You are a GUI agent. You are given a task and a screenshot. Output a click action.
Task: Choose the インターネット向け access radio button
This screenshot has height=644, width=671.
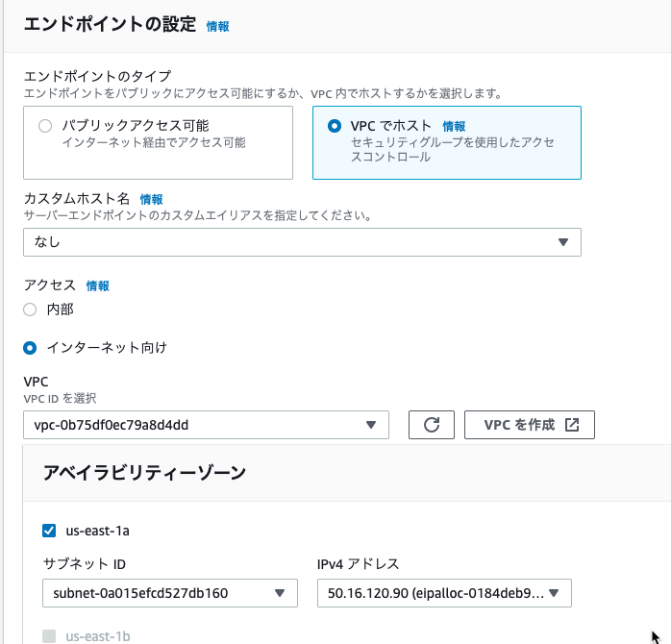click(30, 348)
